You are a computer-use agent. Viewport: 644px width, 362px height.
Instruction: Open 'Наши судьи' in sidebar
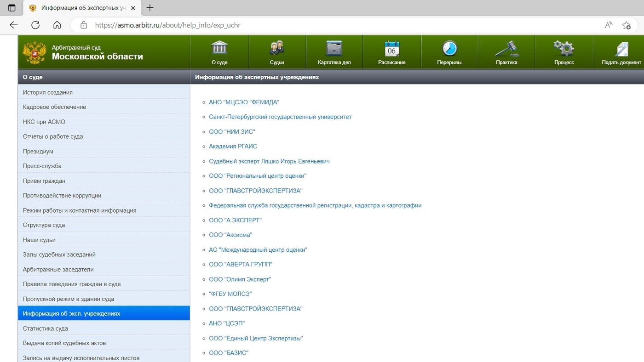point(104,240)
